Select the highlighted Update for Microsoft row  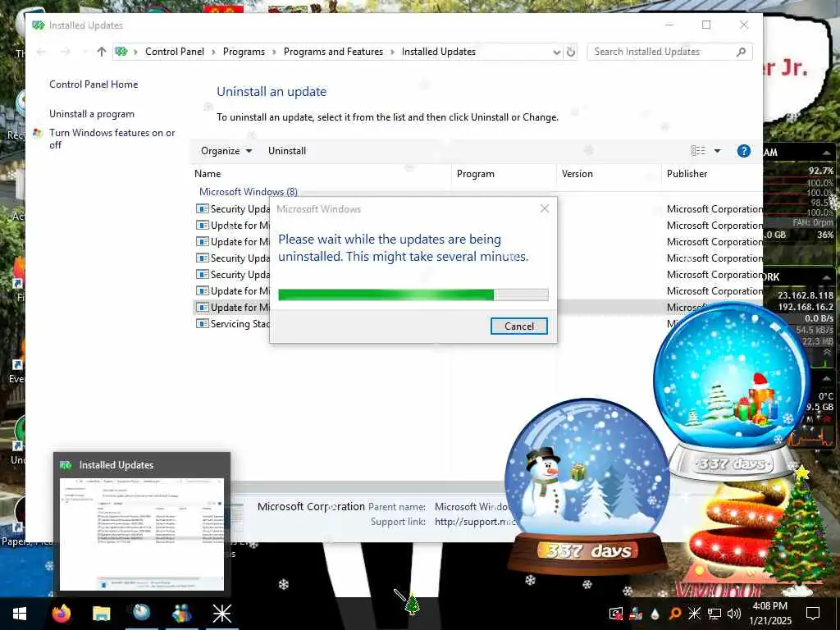coord(232,307)
